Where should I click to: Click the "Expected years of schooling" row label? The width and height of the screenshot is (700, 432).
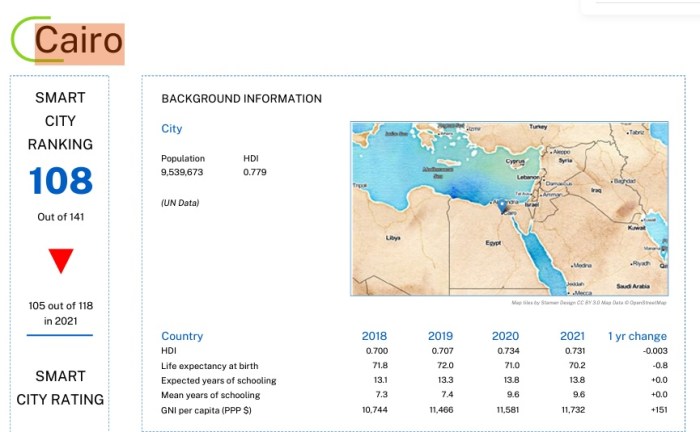pos(219,381)
